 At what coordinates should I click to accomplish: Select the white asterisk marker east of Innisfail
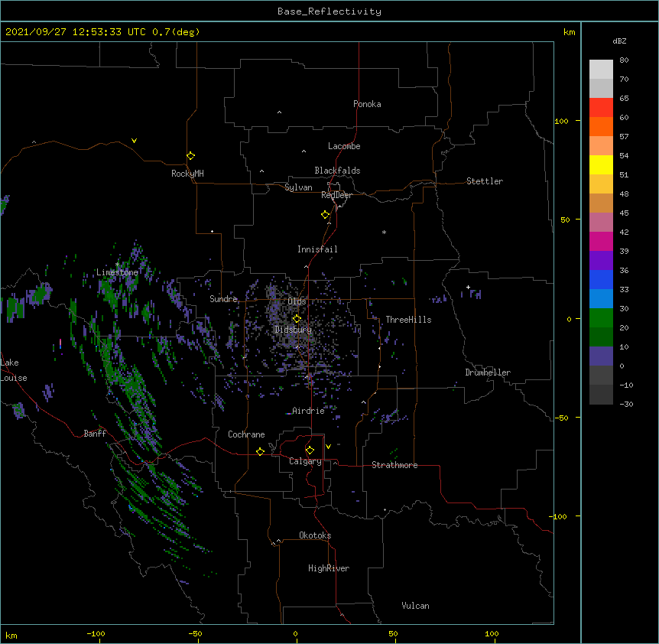coord(384,232)
